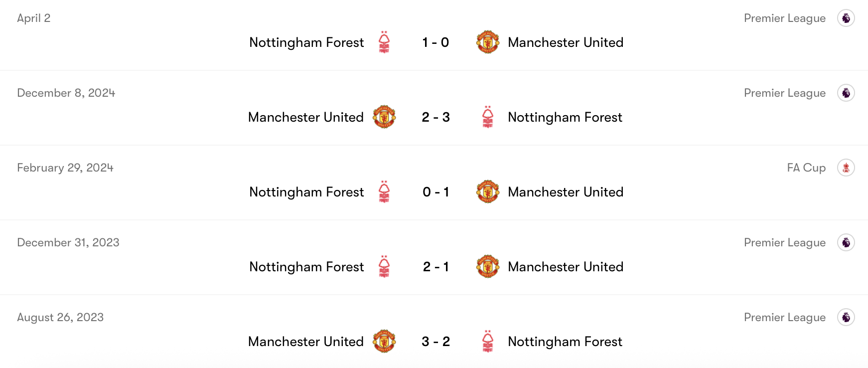868x368 pixels.
Task: Click the Premier League text on December 31 row
Action: (x=785, y=242)
